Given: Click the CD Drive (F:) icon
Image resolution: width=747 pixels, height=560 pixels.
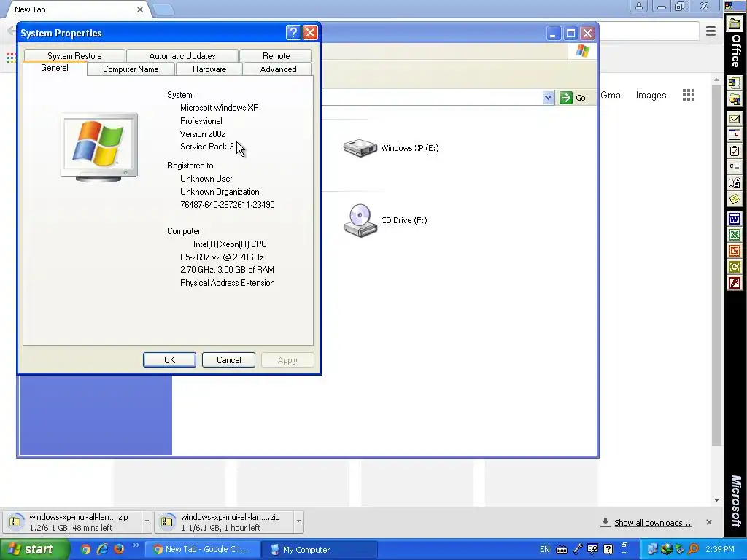Looking at the screenshot, I should (360, 220).
